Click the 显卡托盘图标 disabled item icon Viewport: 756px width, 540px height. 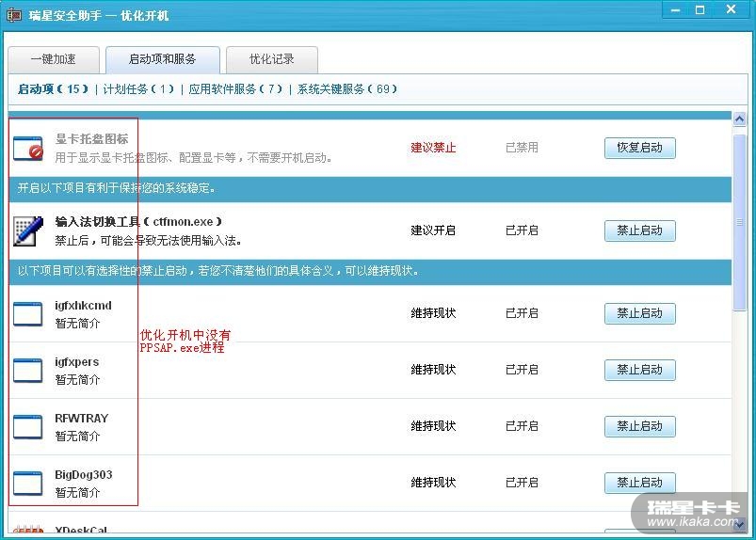click(28, 149)
